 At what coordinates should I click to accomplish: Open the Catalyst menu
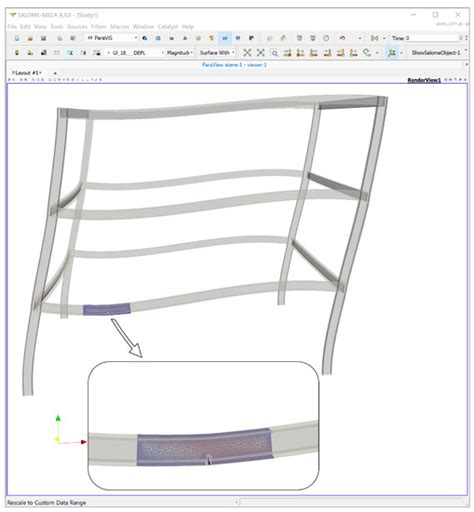click(168, 27)
